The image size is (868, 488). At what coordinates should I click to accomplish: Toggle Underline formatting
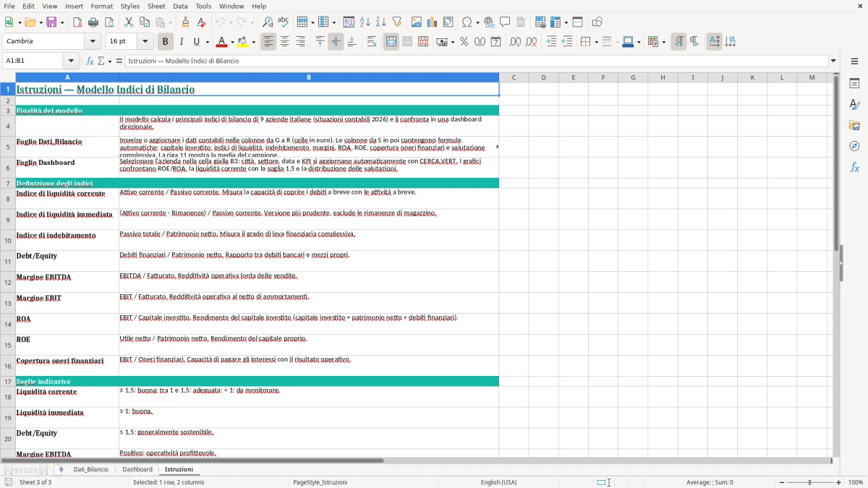click(196, 42)
